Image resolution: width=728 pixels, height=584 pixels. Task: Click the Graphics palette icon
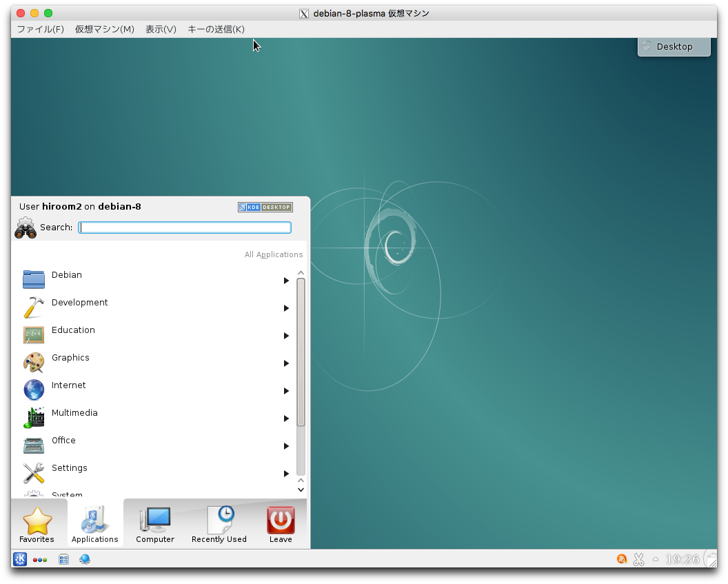pos(33,362)
